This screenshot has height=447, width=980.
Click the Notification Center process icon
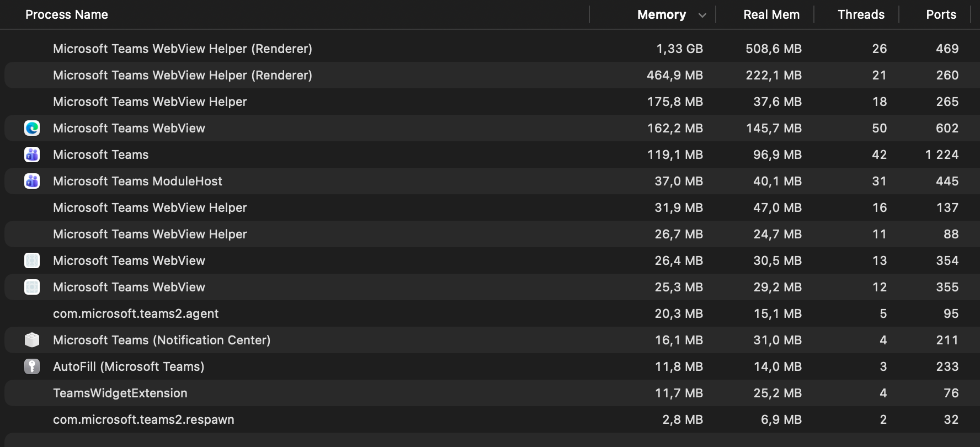click(32, 340)
